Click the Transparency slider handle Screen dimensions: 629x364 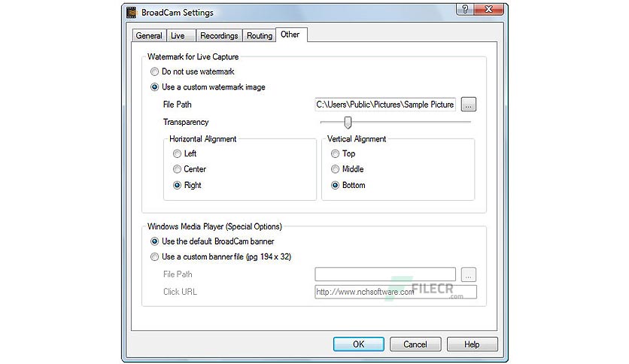click(348, 123)
